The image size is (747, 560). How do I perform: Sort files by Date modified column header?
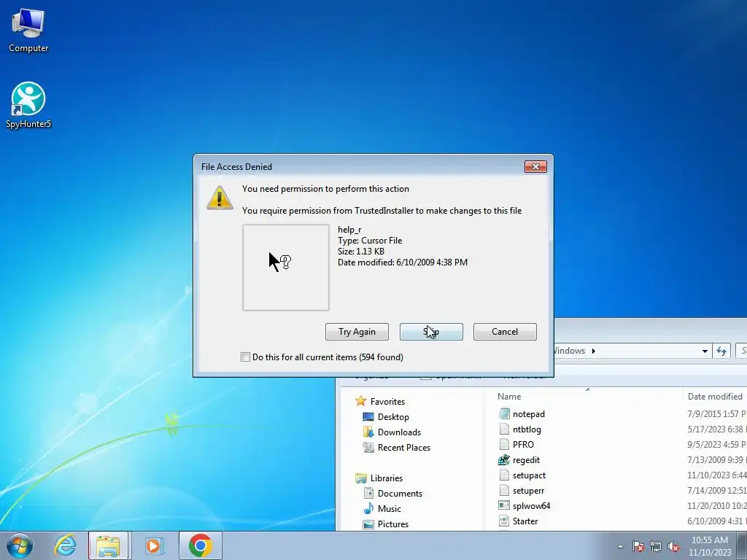[715, 396]
